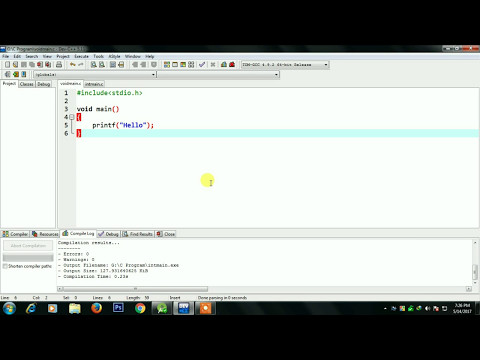
Task: Click the Goto function toolbar icon
Action: click(113, 65)
